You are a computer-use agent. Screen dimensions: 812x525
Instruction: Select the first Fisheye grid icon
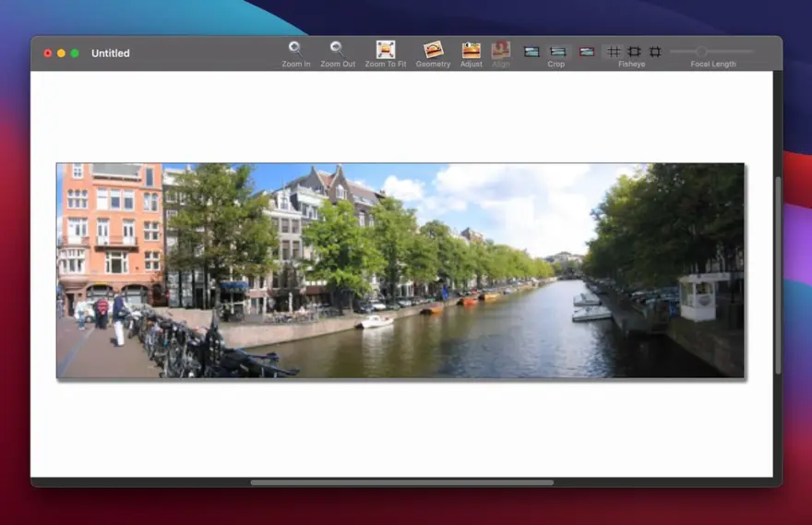pyautogui.click(x=614, y=52)
